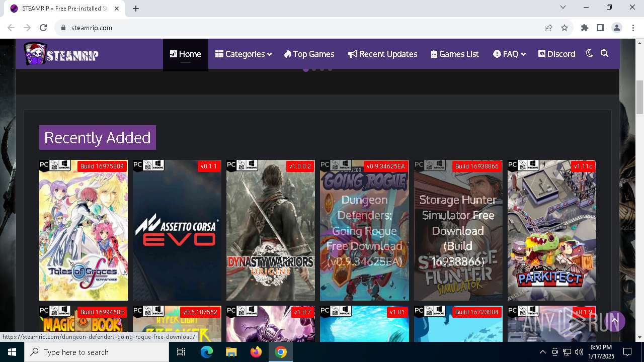Select the STEAMRIP browser tab

coord(65,9)
